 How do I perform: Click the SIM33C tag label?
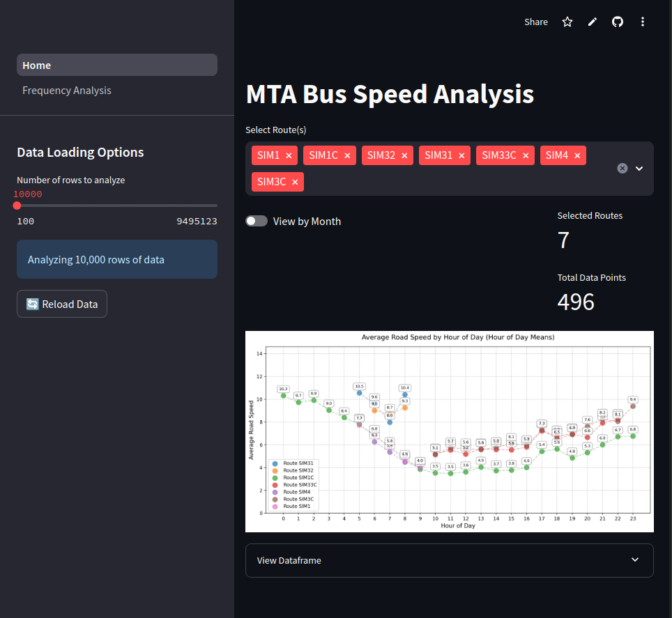click(499, 155)
